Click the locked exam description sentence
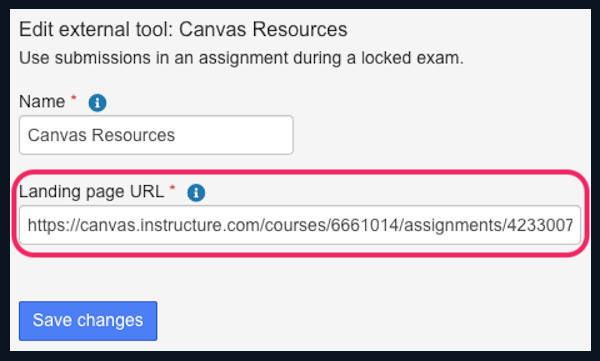 click(241, 58)
